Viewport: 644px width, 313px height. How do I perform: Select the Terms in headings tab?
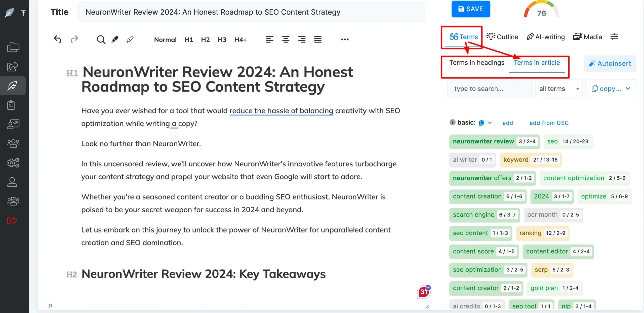(477, 63)
